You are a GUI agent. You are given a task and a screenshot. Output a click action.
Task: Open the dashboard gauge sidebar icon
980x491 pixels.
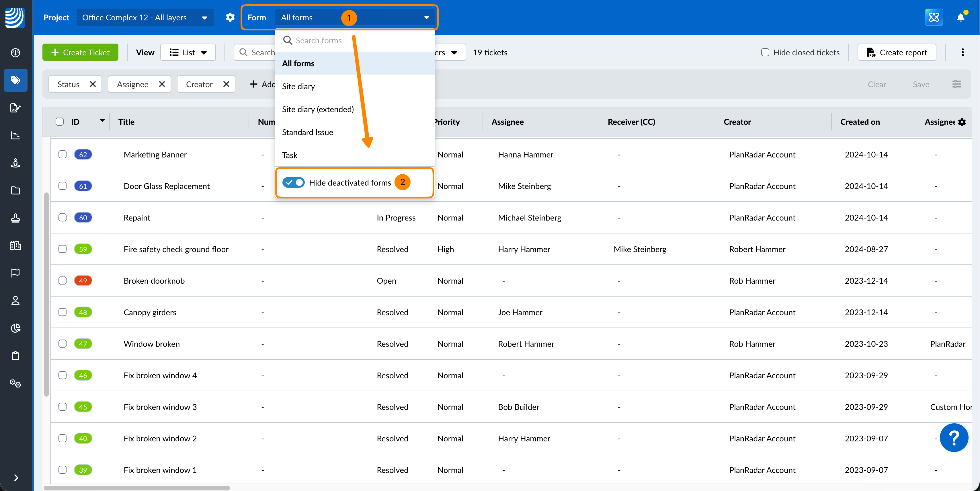coord(15,52)
